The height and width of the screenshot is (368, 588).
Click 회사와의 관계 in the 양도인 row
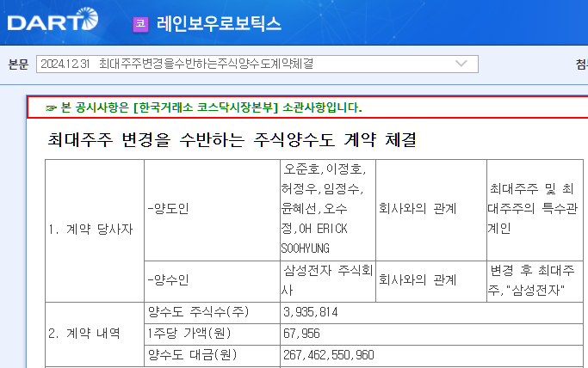pyautogui.click(x=431, y=210)
